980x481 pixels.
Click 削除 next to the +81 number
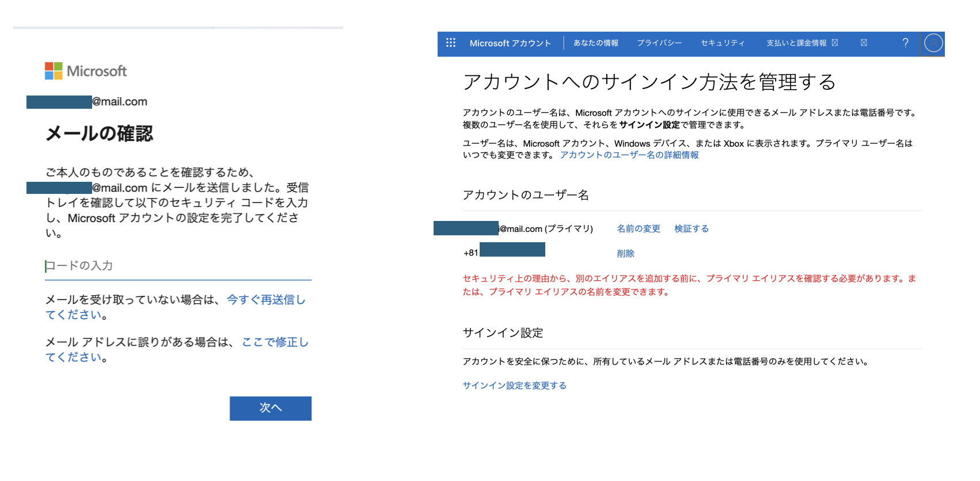pyautogui.click(x=625, y=253)
